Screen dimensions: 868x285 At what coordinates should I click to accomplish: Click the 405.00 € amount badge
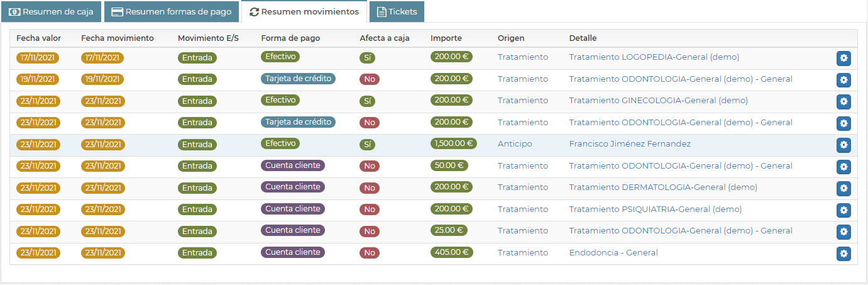(x=451, y=252)
